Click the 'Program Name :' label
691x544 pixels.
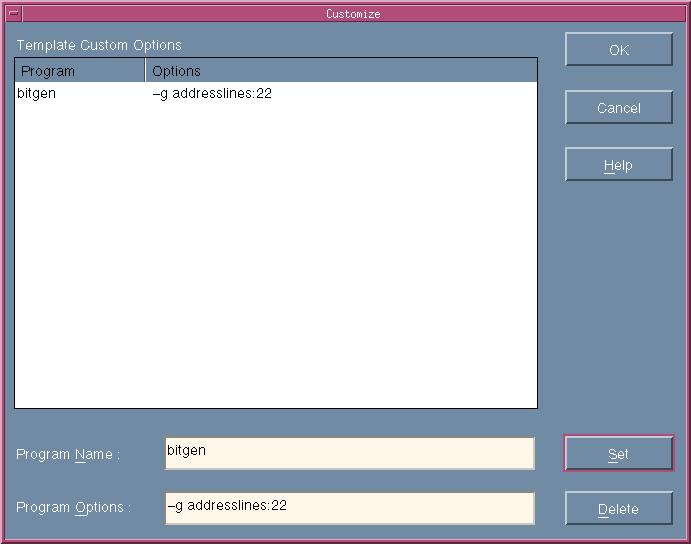point(68,455)
